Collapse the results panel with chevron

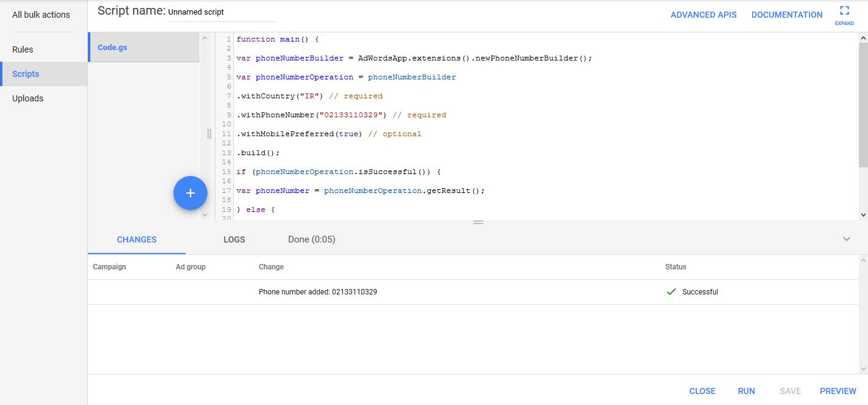(x=847, y=239)
